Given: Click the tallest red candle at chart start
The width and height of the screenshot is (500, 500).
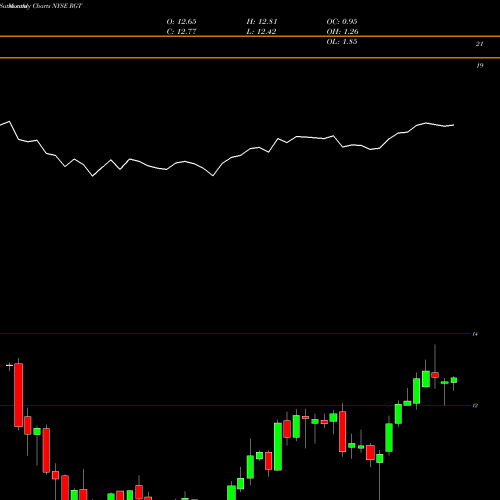Looking at the screenshot, I should pos(18,395).
